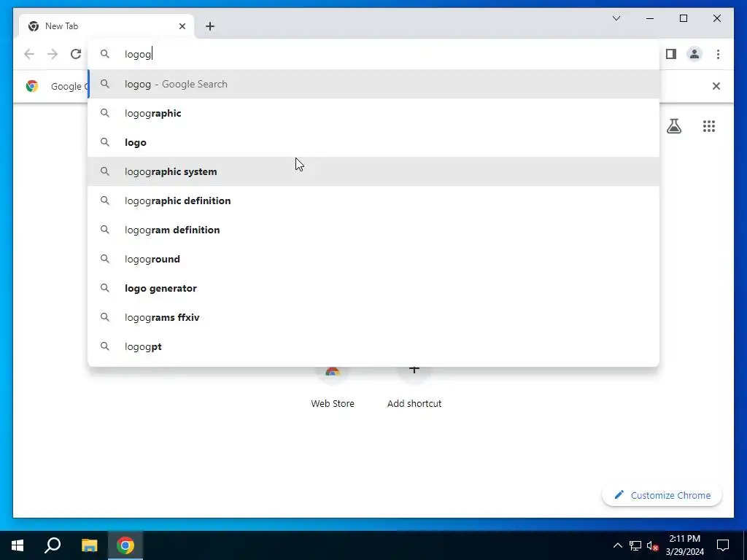747x560 pixels.
Task: Open a new tab with plus button
Action: pos(210,26)
